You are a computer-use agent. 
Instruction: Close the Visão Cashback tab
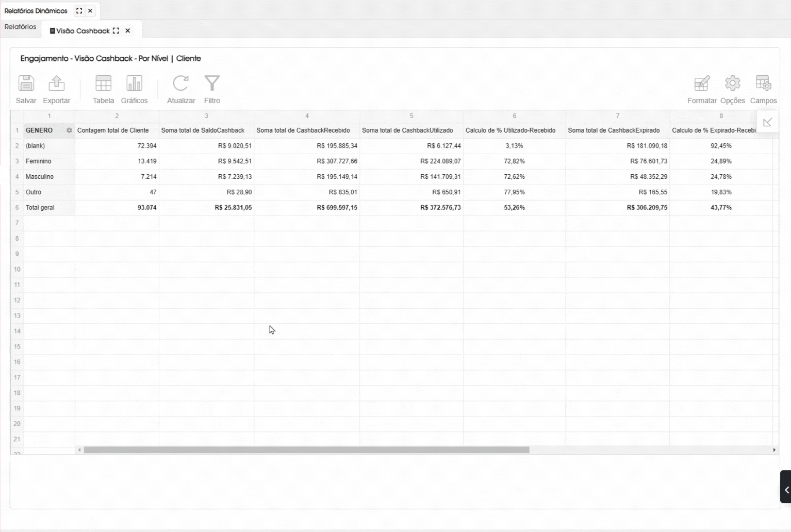pyautogui.click(x=128, y=31)
